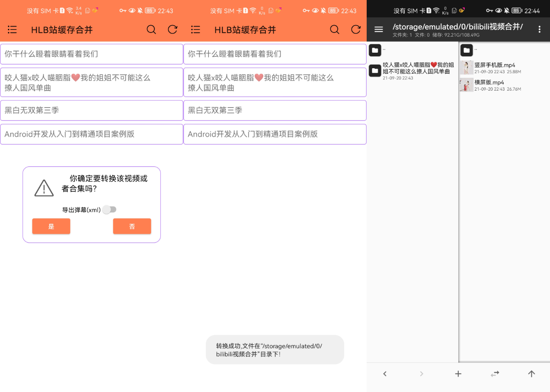Open the list menu icon in middle HLB screen
The width and height of the screenshot is (550, 392).
pyautogui.click(x=196, y=30)
